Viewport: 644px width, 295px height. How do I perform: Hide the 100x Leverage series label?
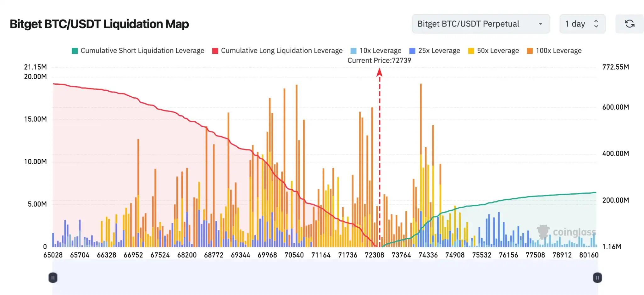(x=558, y=51)
